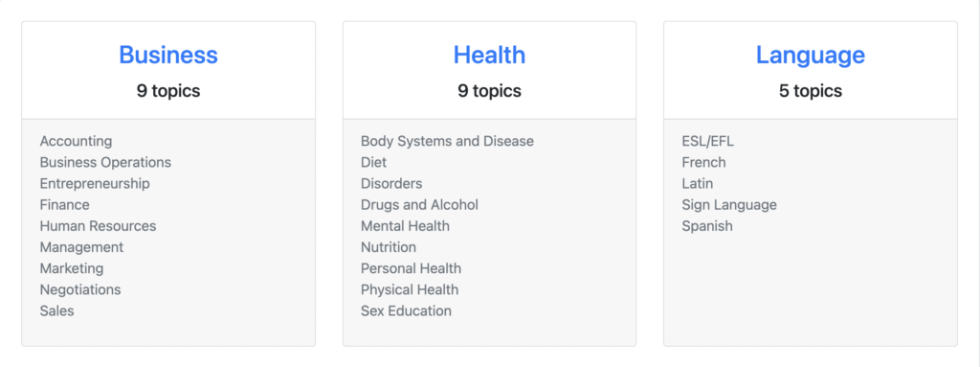Open the Health category heading

click(x=489, y=56)
